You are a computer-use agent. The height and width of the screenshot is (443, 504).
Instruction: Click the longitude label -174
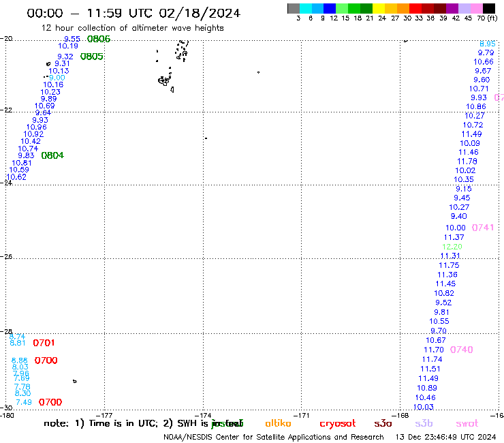(x=203, y=416)
